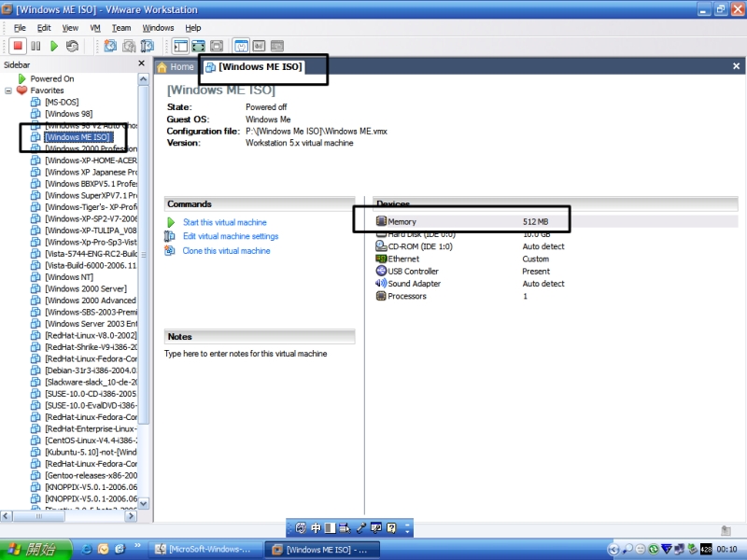The width and height of the screenshot is (747, 560).
Task: Select [Windows XP Japanese Pro in the sidebar
Action: point(91,172)
